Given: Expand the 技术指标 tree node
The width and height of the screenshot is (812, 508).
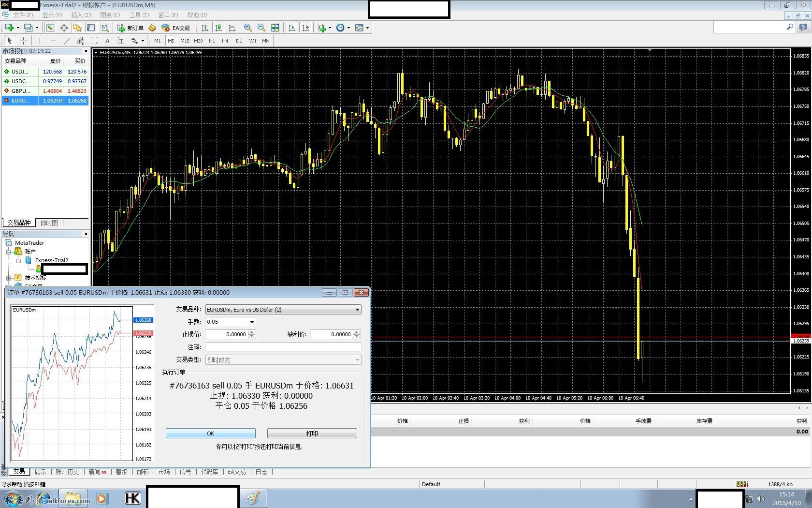Looking at the screenshot, I should click(8, 278).
